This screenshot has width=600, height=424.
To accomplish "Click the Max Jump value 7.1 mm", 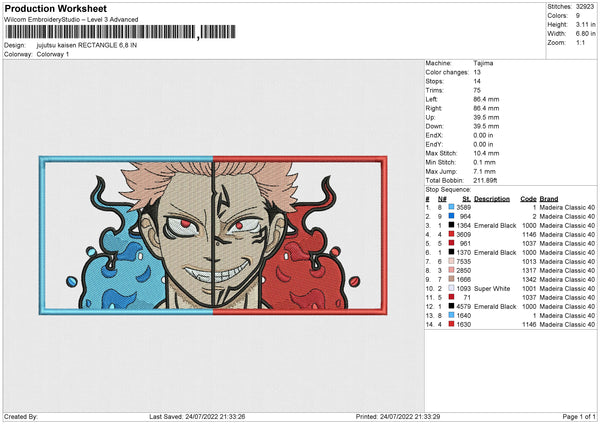I will 484,171.
